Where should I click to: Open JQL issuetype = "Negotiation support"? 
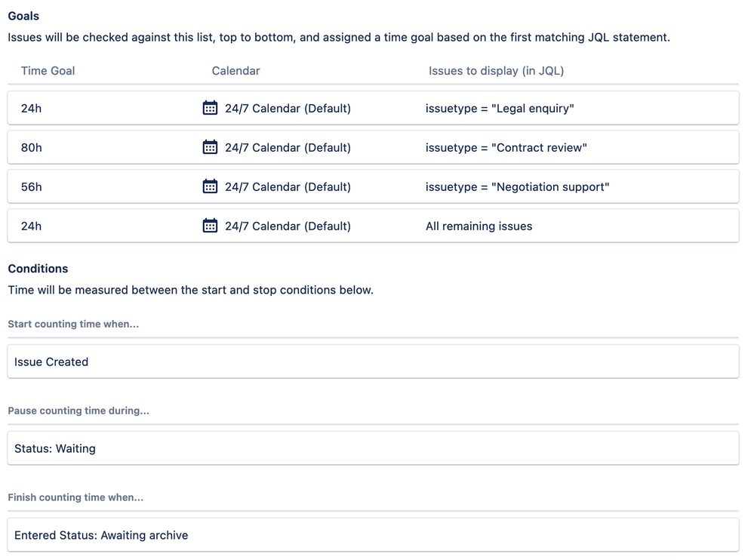point(517,187)
